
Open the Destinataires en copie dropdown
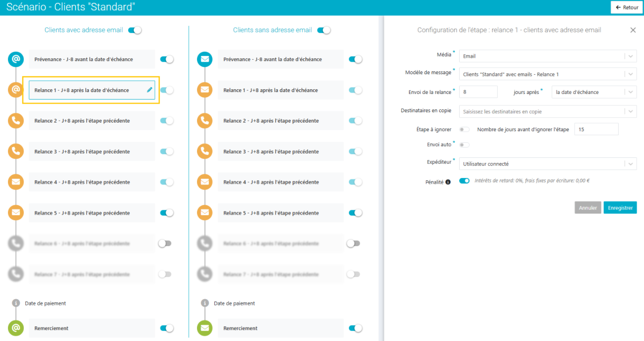point(548,111)
